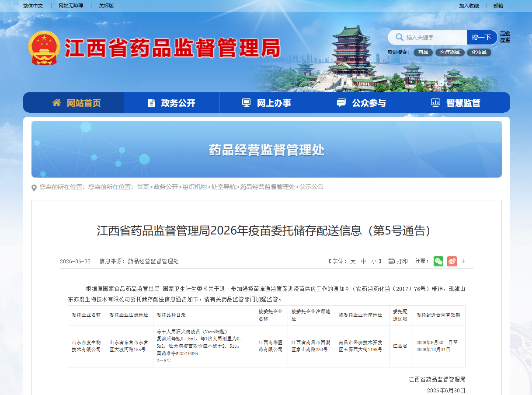Click column header 委托品种目录
The height and width of the screenshot is (395, 532).
click(x=204, y=315)
